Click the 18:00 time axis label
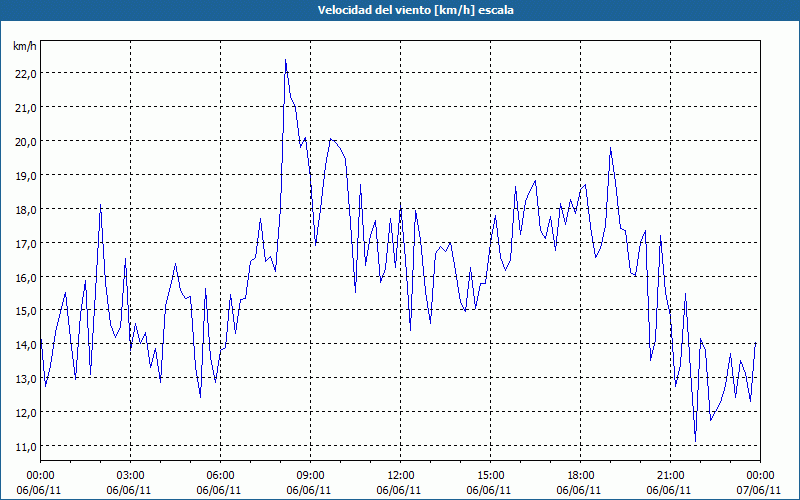This screenshot has height=500, width=800. click(x=580, y=476)
